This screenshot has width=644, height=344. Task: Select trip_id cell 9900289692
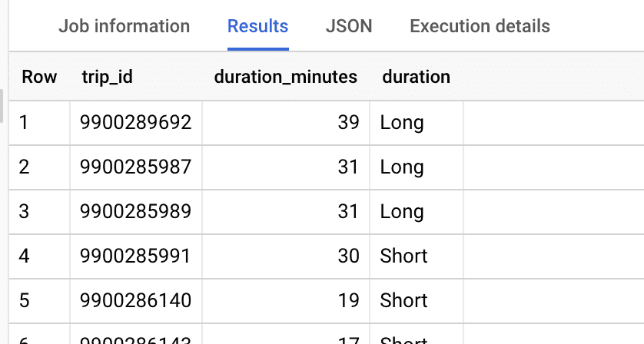tap(135, 122)
